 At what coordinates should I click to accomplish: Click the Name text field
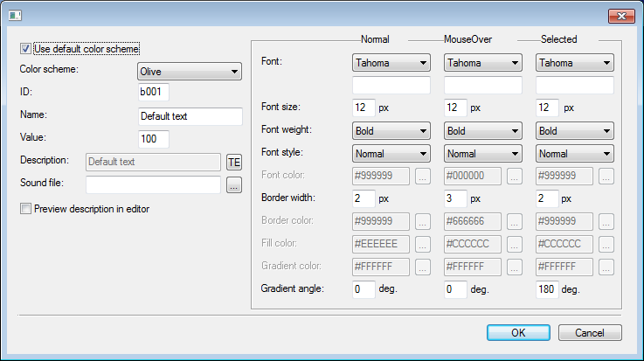(190, 116)
